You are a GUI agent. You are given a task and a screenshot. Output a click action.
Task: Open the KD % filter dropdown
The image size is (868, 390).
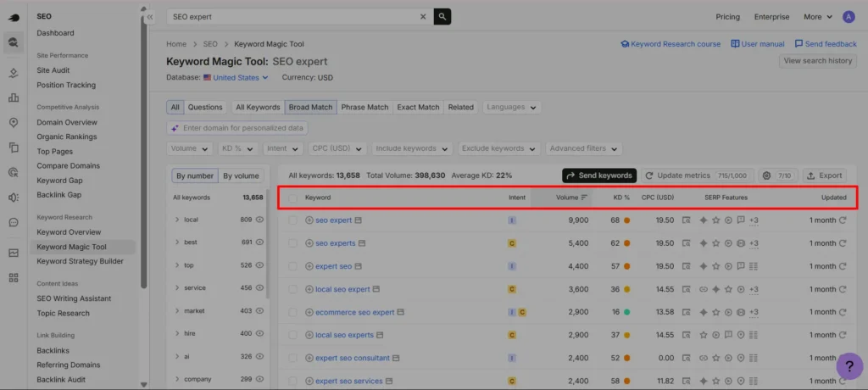point(238,148)
